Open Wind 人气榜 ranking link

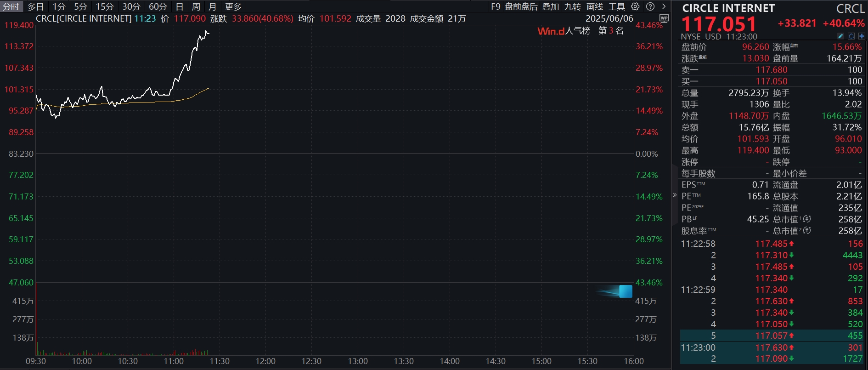click(x=564, y=31)
